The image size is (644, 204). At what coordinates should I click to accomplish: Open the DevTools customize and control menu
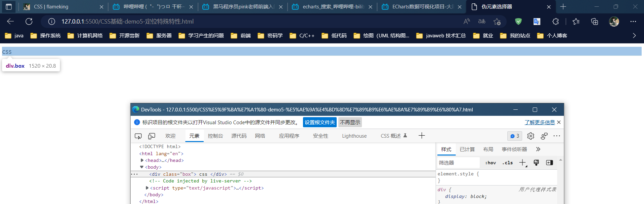tap(557, 136)
